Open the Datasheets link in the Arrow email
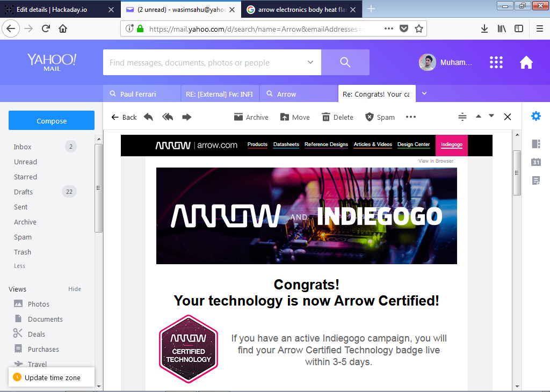 click(286, 144)
